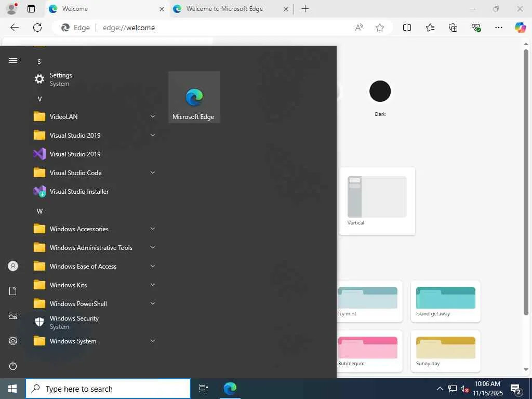
Task: Choose the Bubblegum theme
Action: click(369, 351)
